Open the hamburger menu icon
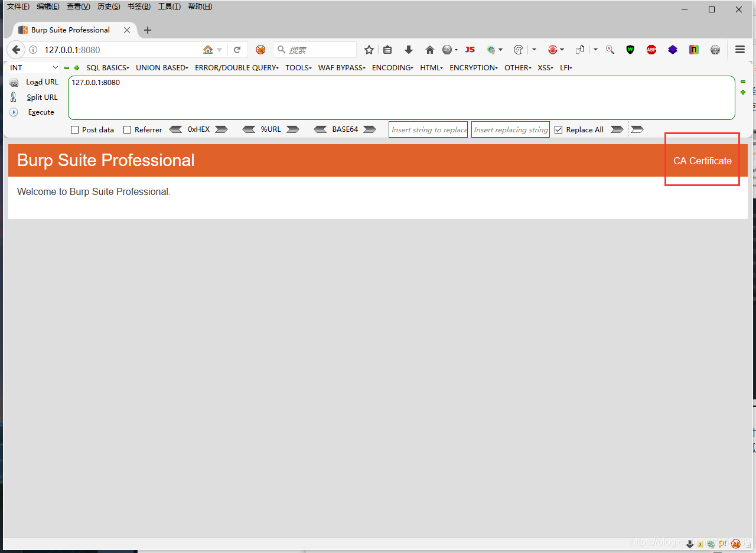Screen dimensions: 756x553 tap(740, 50)
